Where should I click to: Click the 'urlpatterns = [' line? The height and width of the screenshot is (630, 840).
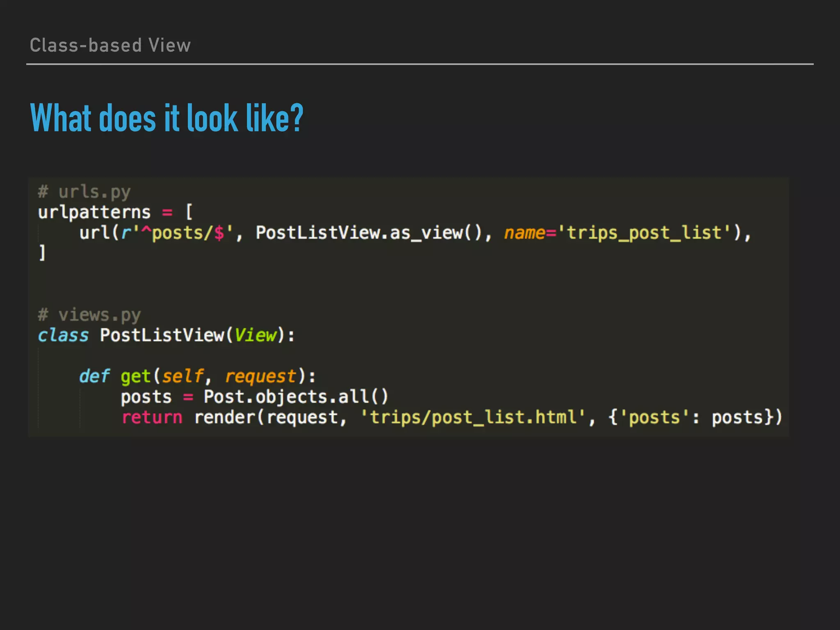115,212
